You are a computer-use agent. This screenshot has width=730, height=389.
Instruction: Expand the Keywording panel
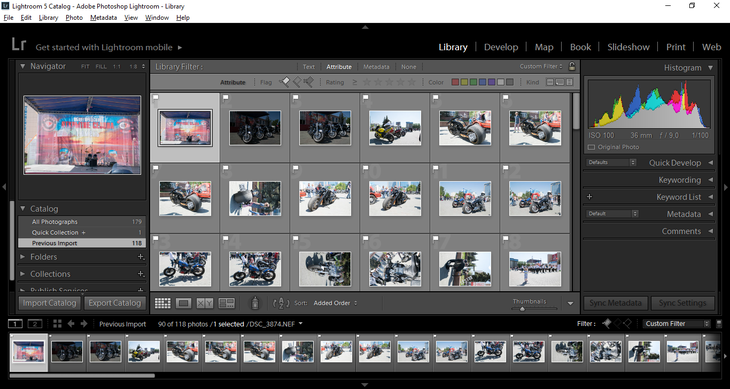[x=710, y=180]
